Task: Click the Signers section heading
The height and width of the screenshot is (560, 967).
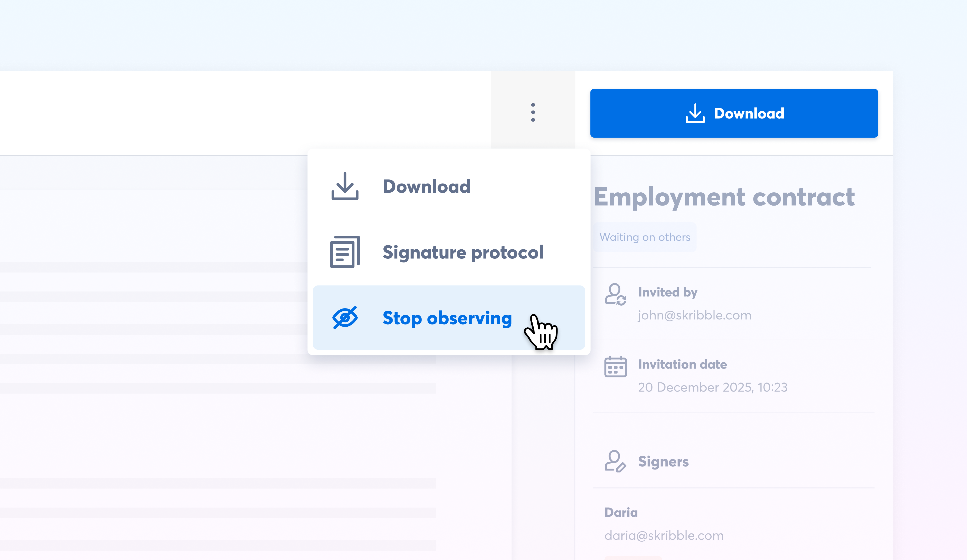Action: (x=663, y=461)
